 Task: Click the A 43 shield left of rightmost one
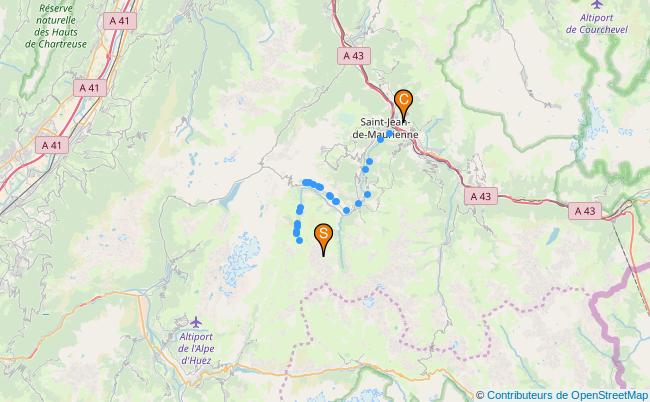coord(480,196)
